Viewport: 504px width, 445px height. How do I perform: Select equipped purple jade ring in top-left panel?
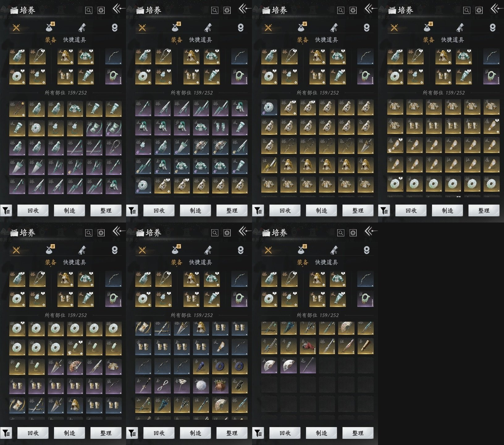click(x=113, y=76)
